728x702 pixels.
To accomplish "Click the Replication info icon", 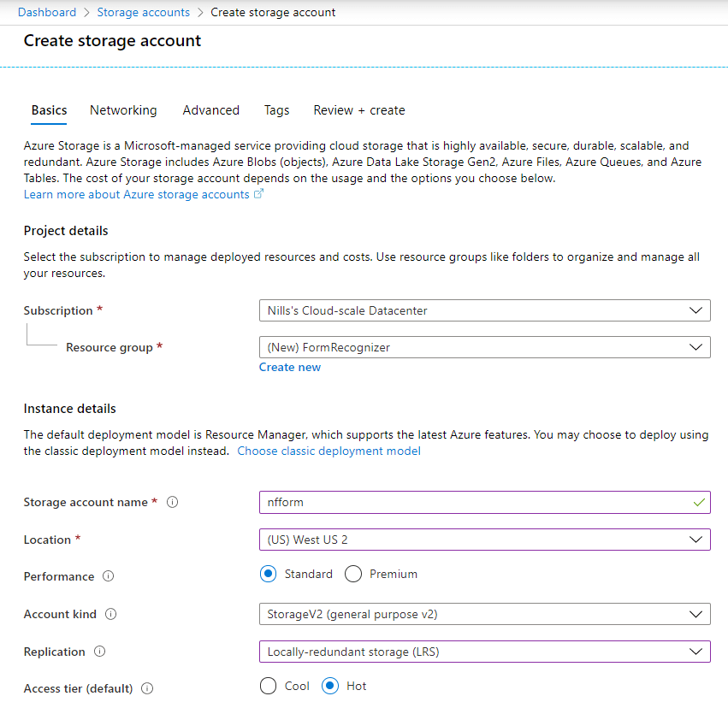I will pyautogui.click(x=100, y=652).
